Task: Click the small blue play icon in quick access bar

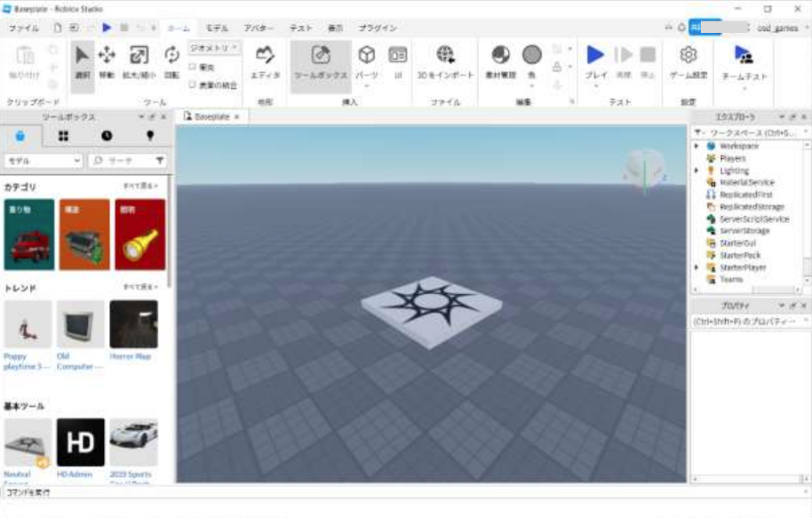Action: (x=107, y=28)
